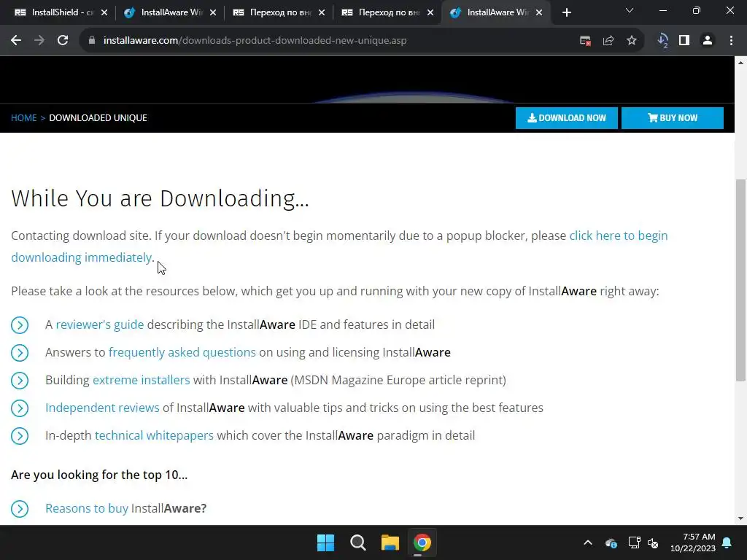Image resolution: width=747 pixels, height=560 pixels.
Task: Switch to second InstallAware tab
Action: [x=169, y=12]
